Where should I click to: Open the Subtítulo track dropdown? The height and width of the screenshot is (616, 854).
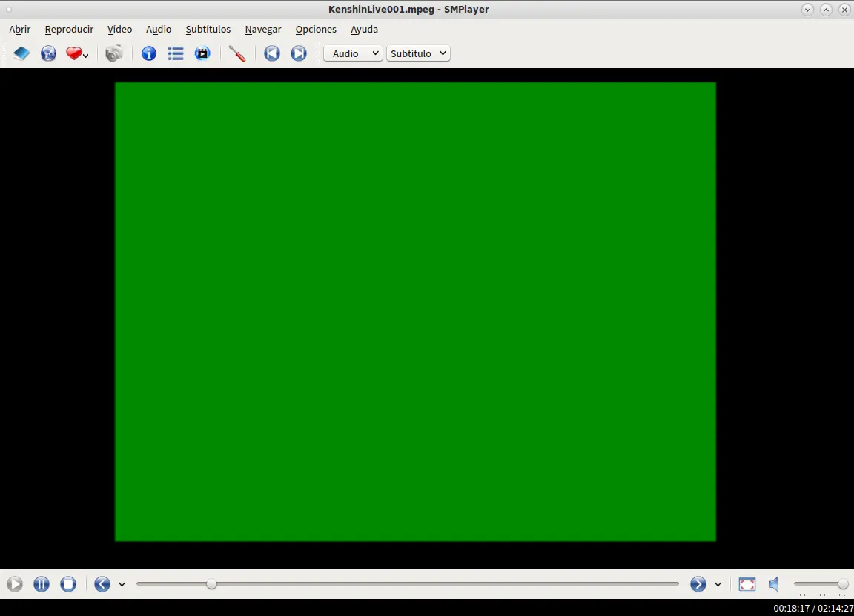pyautogui.click(x=418, y=53)
